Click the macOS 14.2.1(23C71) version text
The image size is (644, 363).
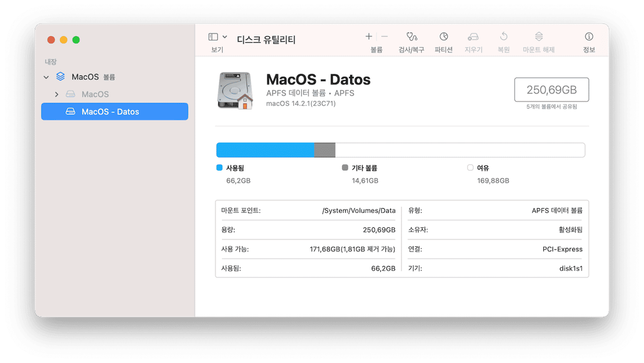pyautogui.click(x=301, y=103)
